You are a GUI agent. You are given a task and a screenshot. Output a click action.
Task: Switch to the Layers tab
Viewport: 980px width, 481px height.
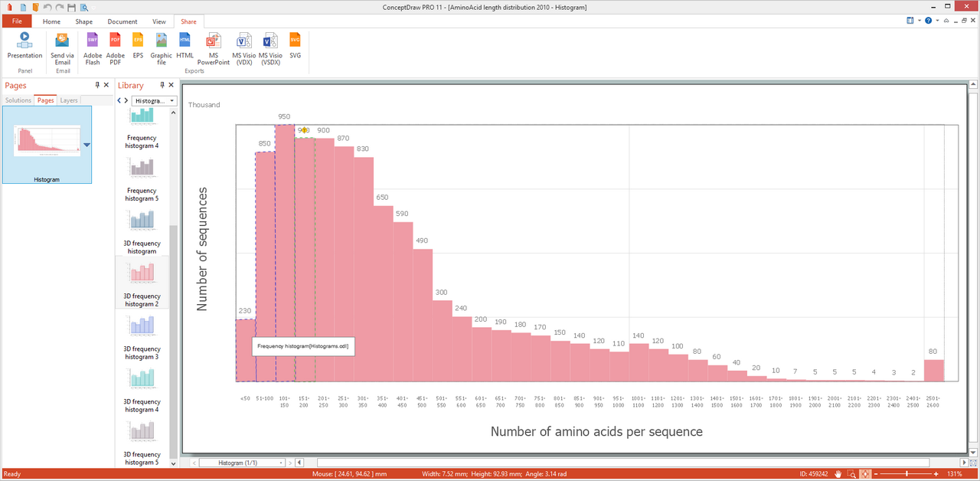click(69, 100)
